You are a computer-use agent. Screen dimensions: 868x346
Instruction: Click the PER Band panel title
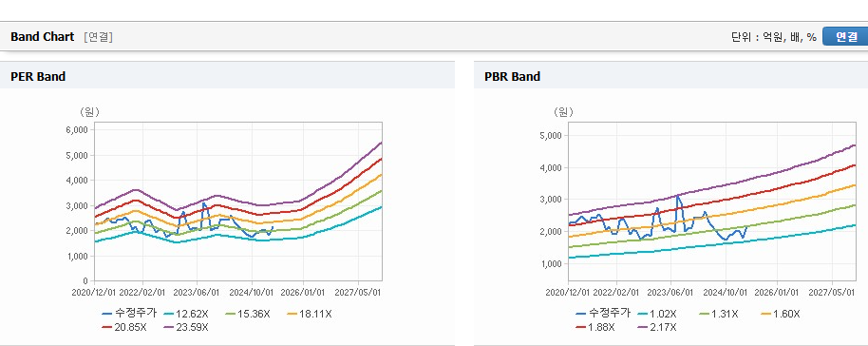click(x=38, y=76)
